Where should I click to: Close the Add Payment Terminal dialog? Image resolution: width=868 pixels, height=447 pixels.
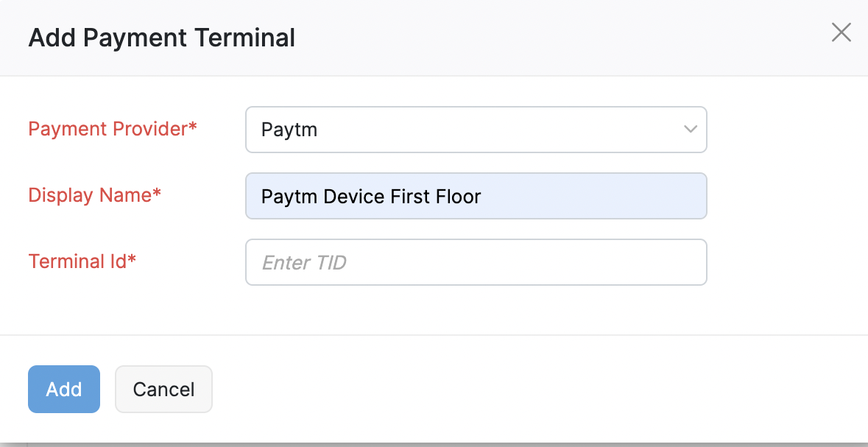(x=841, y=32)
